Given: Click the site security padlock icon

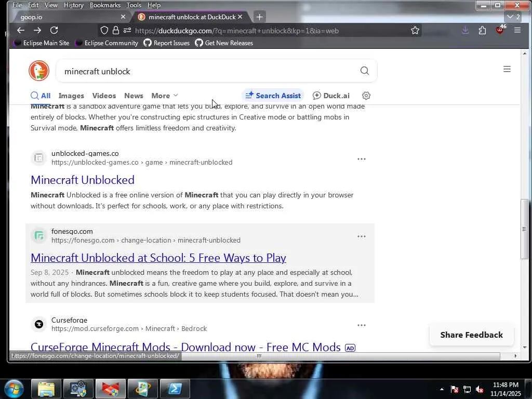Looking at the screenshot, I should (x=116, y=31).
